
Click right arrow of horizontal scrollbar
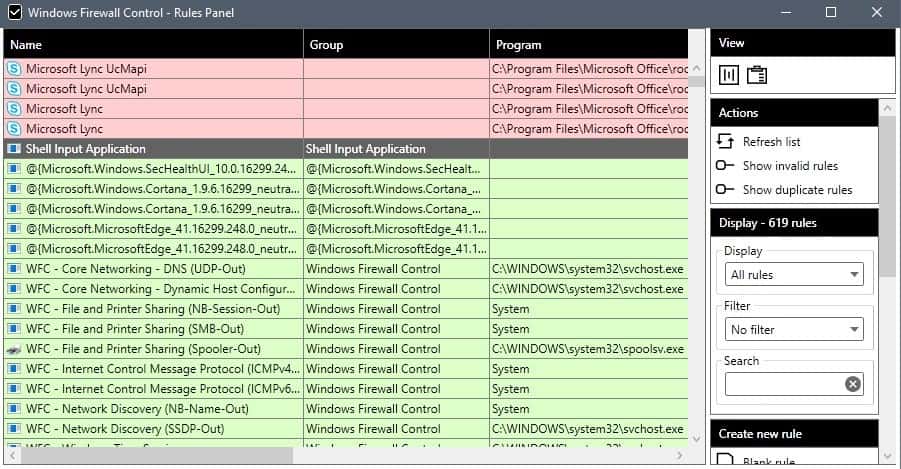[679, 456]
